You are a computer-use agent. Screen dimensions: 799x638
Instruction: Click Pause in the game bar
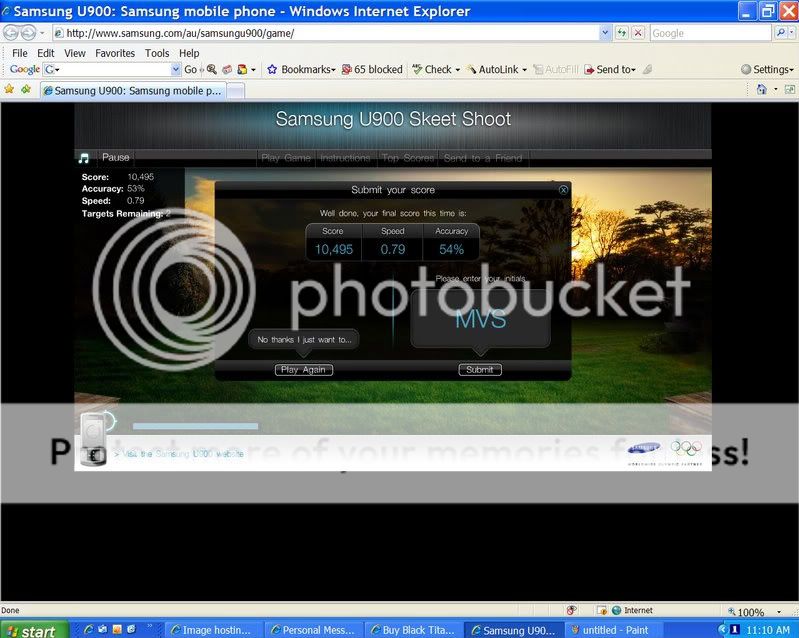[x=116, y=157]
